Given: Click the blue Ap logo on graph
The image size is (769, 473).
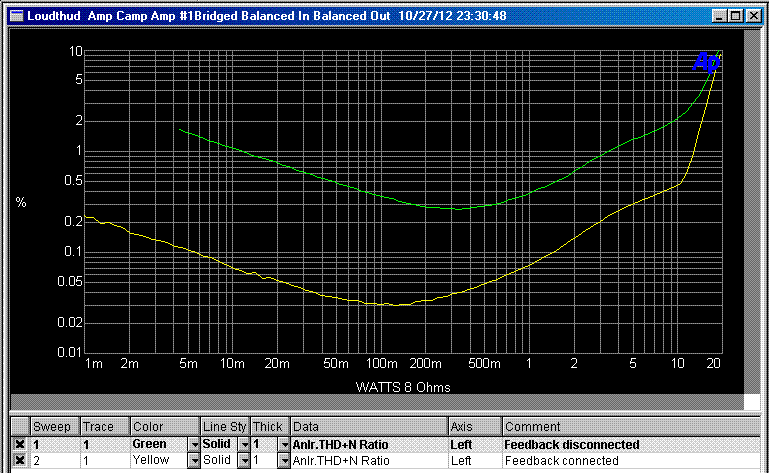Looking at the screenshot, I should tap(706, 62).
